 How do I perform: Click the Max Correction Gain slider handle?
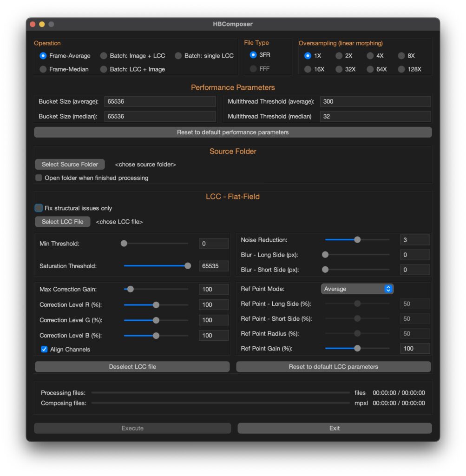pos(131,289)
